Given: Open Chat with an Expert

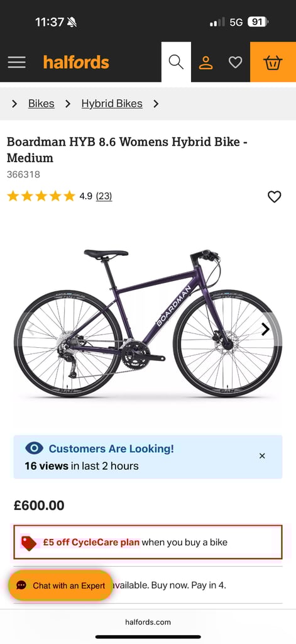Looking at the screenshot, I should pyautogui.click(x=60, y=586).
